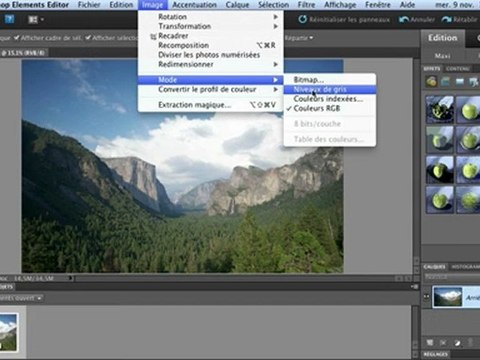Image resolution: width=480 pixels, height=360 pixels.
Task: Apply the apple effect thumbnail, second row left
Action: point(440,140)
